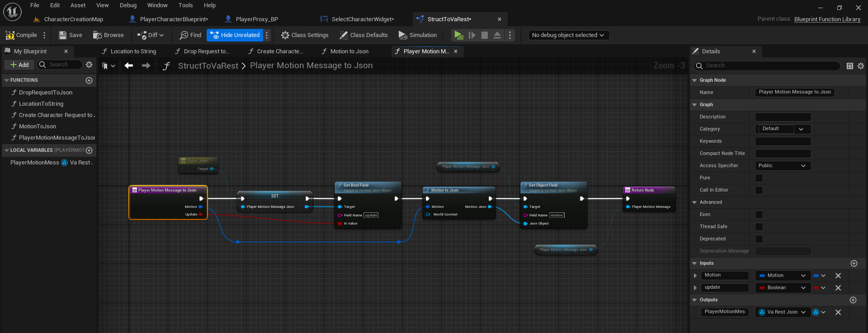This screenshot has height=333, width=868.
Task: Click the Eject playback button
Action: click(497, 35)
